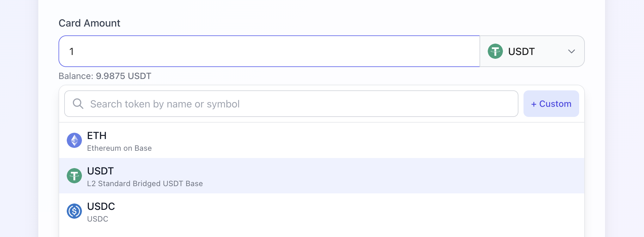644x237 pixels.
Task: Click the Ethereum diamond icon
Action: (74, 140)
